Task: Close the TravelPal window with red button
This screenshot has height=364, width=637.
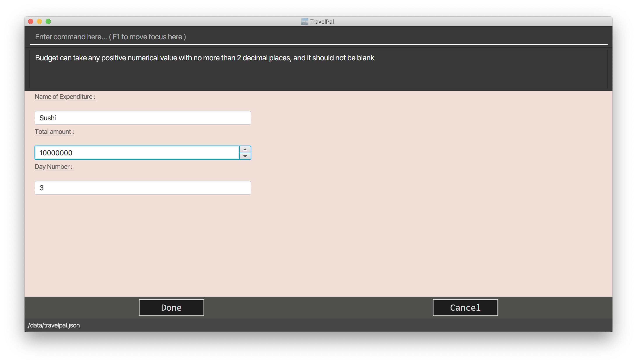Action: tap(31, 21)
